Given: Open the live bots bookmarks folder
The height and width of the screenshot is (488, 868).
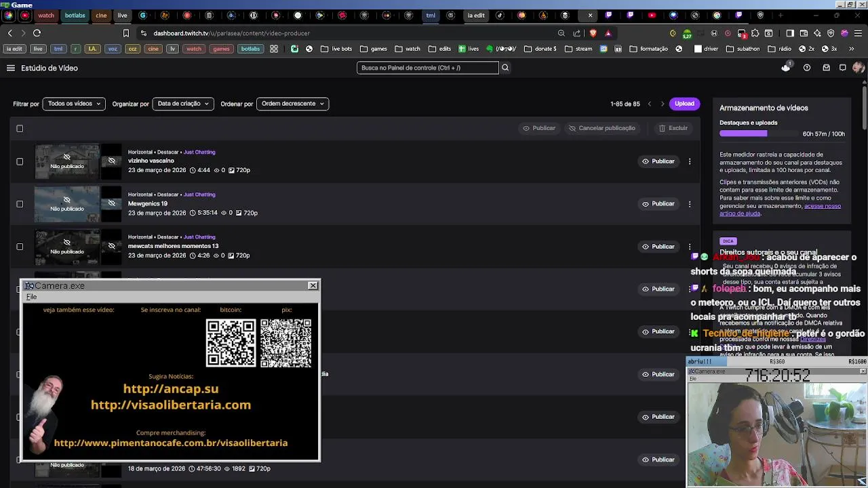Looking at the screenshot, I should coord(336,49).
